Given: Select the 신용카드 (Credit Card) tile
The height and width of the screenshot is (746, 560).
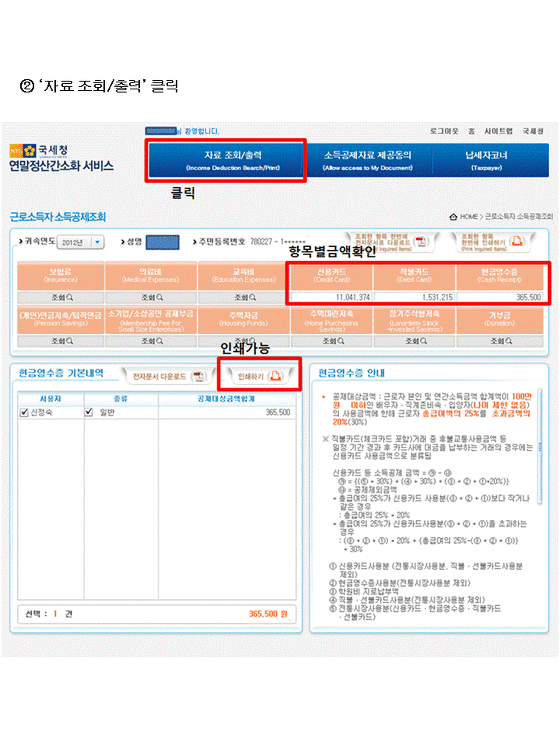Looking at the screenshot, I should 332,276.
